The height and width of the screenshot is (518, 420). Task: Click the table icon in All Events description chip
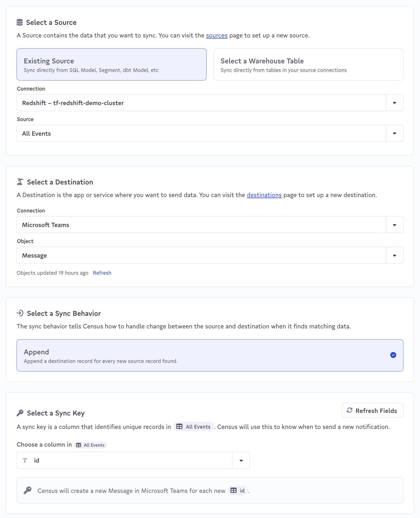point(179,427)
